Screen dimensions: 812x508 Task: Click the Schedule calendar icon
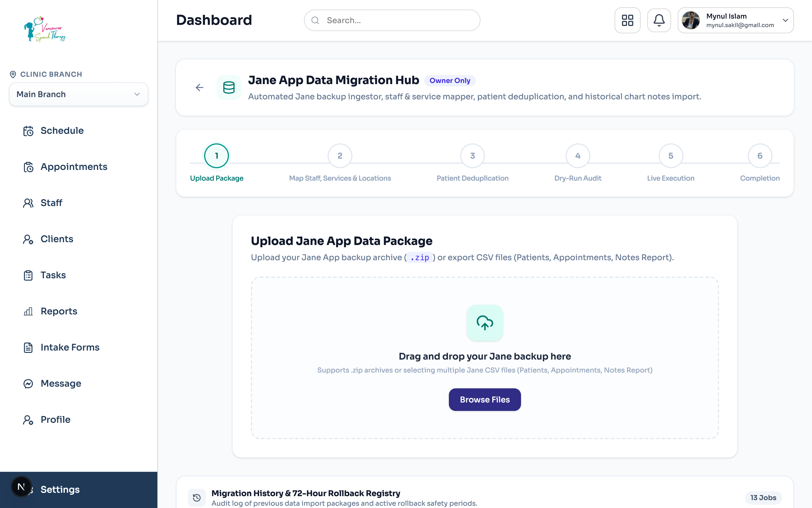28,131
